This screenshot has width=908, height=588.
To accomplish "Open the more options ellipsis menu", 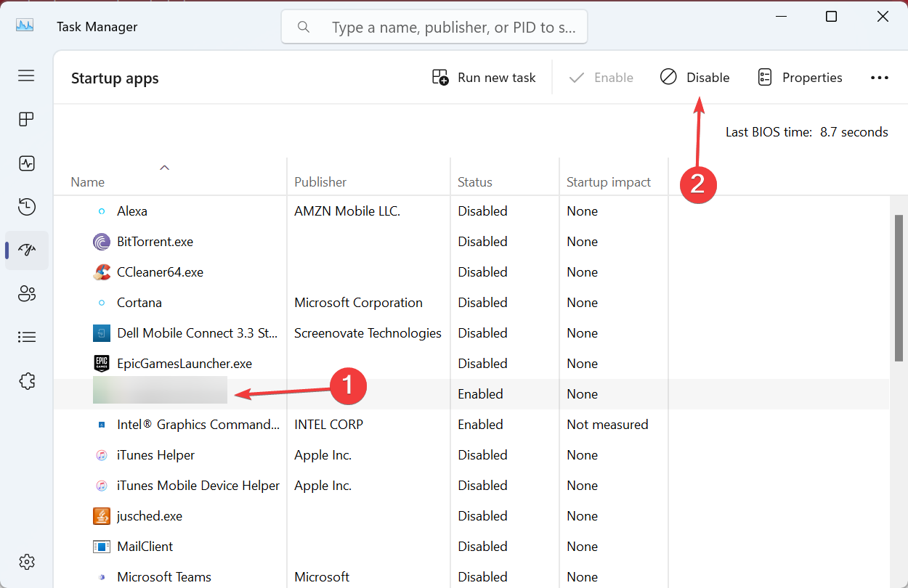I will (880, 78).
